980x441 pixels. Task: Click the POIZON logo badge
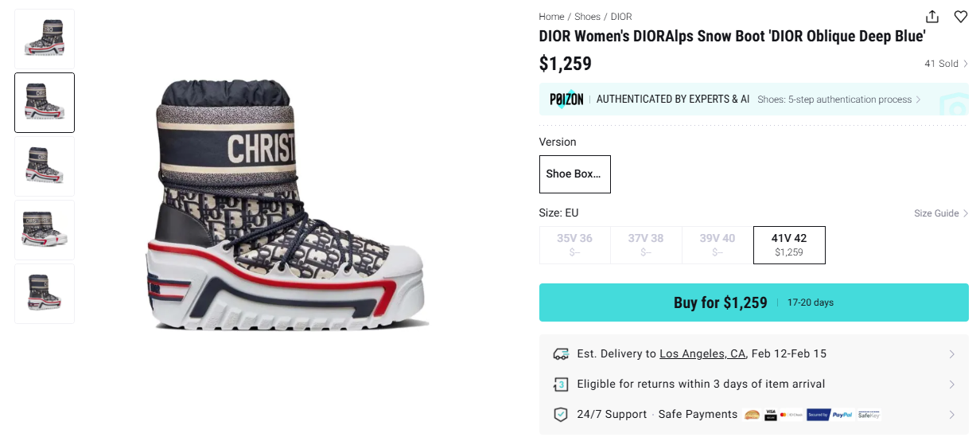[566, 100]
